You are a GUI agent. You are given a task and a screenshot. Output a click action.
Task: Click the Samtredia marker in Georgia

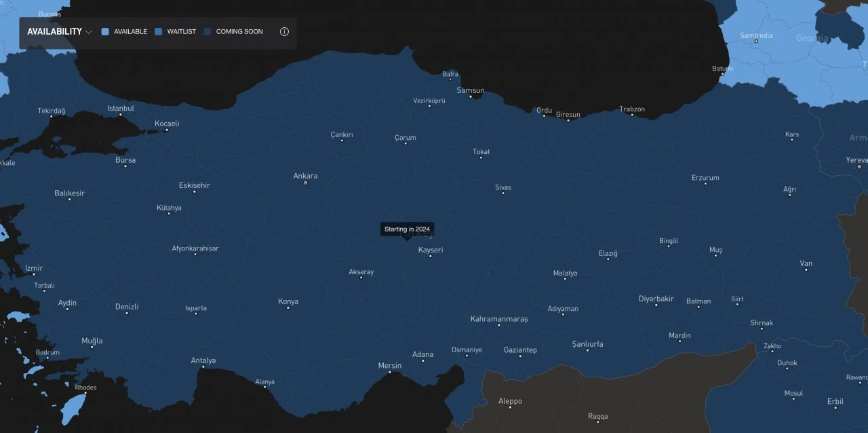point(756,41)
